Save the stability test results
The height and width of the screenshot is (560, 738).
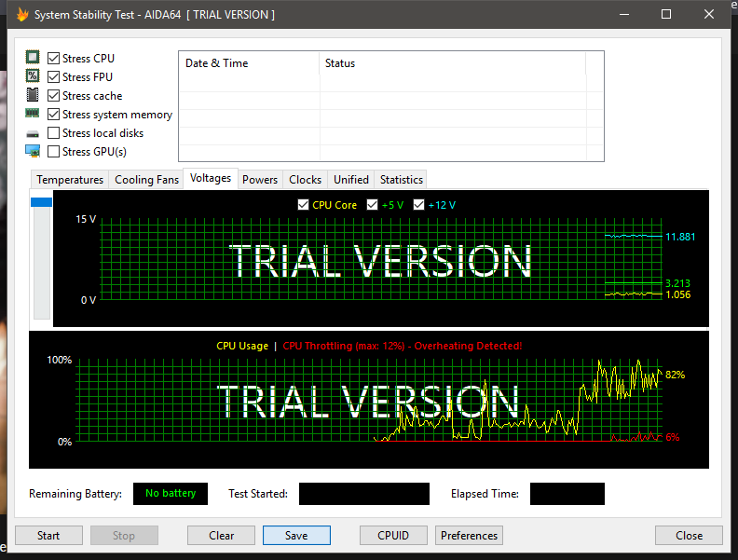pos(296,536)
